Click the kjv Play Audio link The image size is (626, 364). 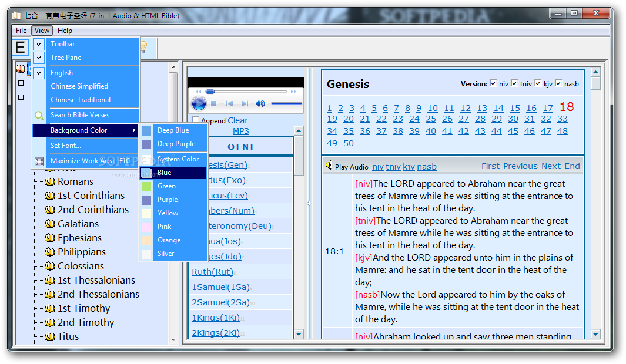(x=409, y=167)
